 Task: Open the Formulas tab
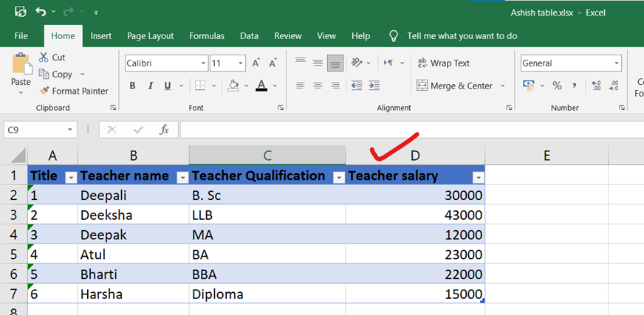click(207, 35)
